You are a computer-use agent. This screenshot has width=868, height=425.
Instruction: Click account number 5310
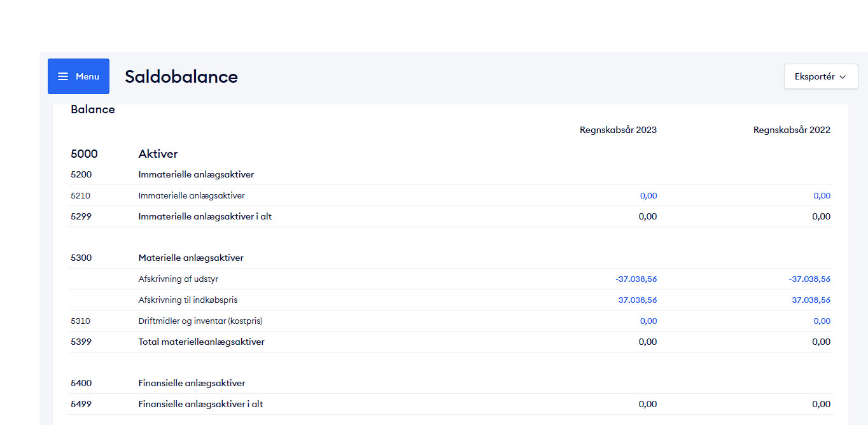click(x=81, y=321)
